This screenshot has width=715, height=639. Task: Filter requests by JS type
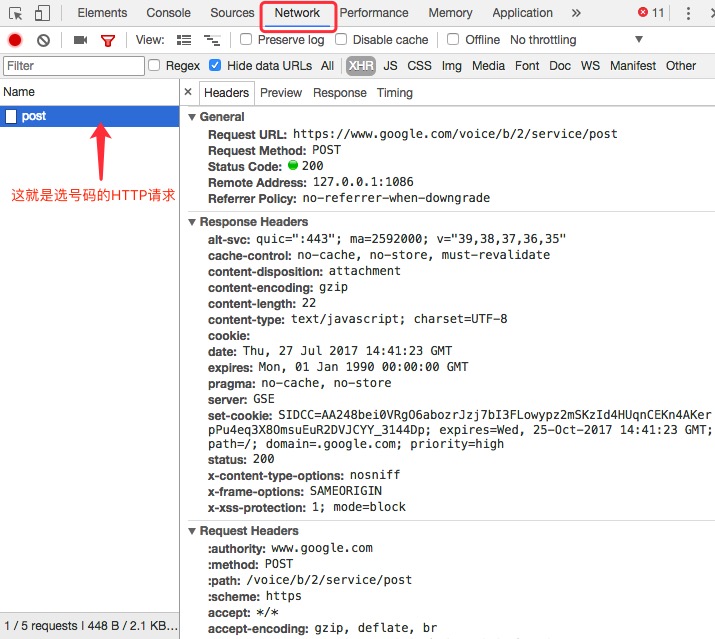390,66
